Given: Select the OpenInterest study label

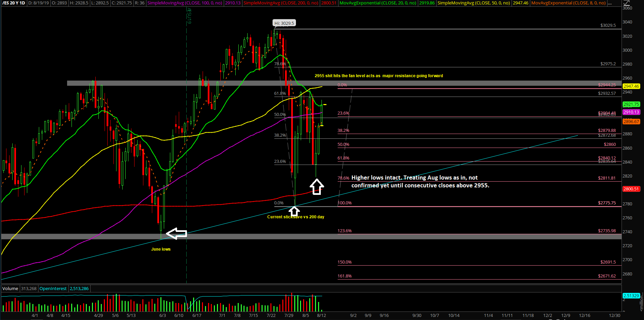Looking at the screenshot, I should 53,289.
